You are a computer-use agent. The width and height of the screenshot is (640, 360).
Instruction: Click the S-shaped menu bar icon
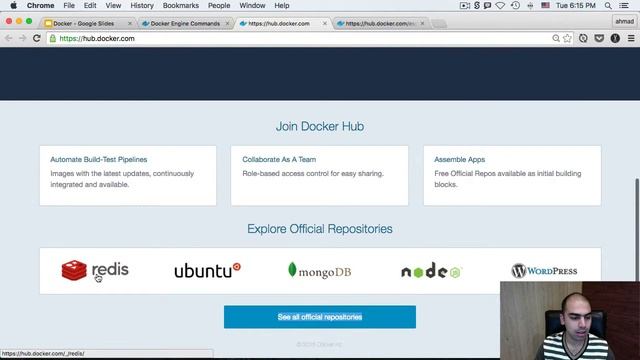click(x=477, y=5)
